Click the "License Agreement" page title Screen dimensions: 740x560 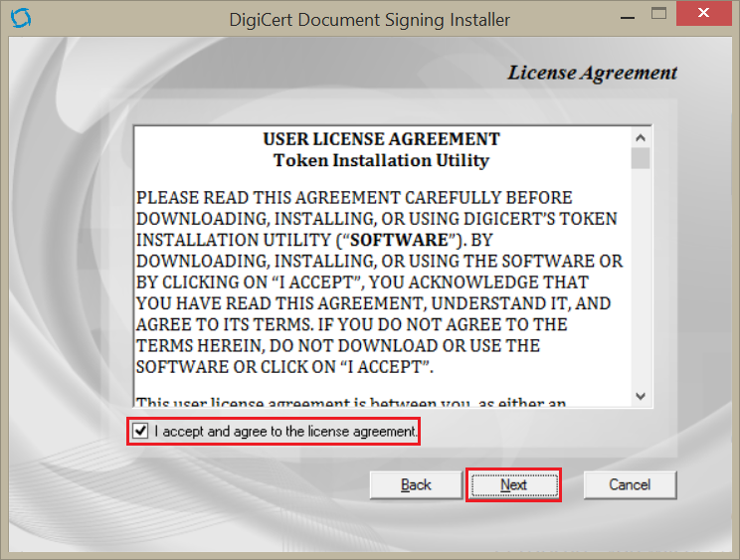pos(592,73)
